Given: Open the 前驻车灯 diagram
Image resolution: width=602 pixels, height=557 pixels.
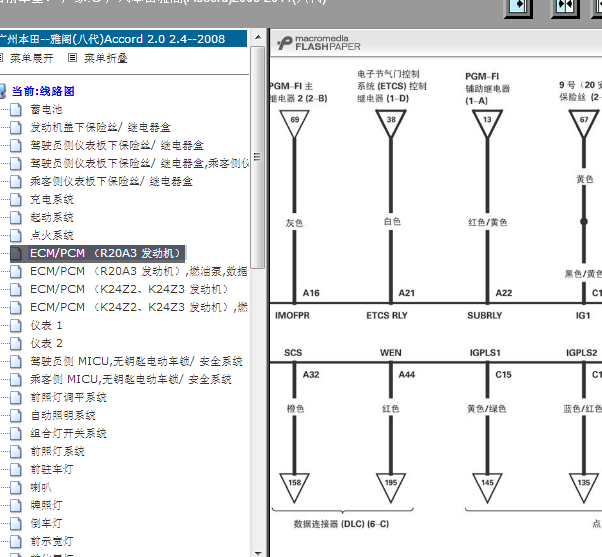Looking at the screenshot, I should (x=52, y=469).
